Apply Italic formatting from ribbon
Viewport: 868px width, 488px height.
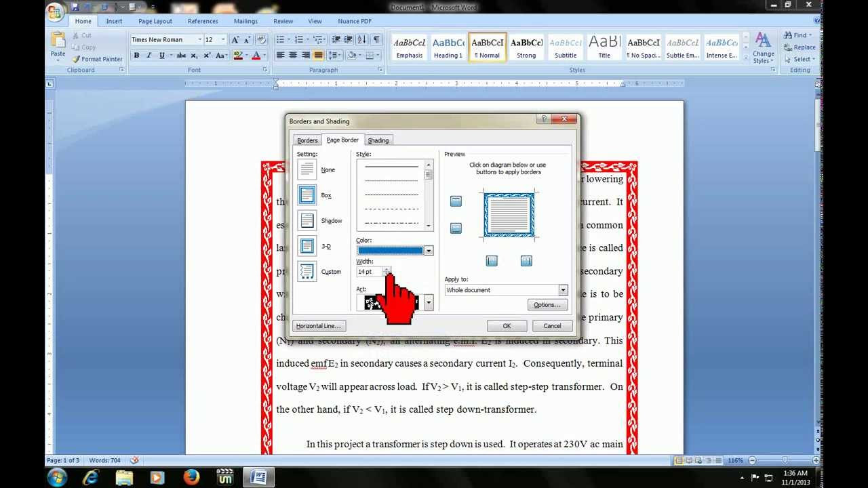[x=149, y=56]
